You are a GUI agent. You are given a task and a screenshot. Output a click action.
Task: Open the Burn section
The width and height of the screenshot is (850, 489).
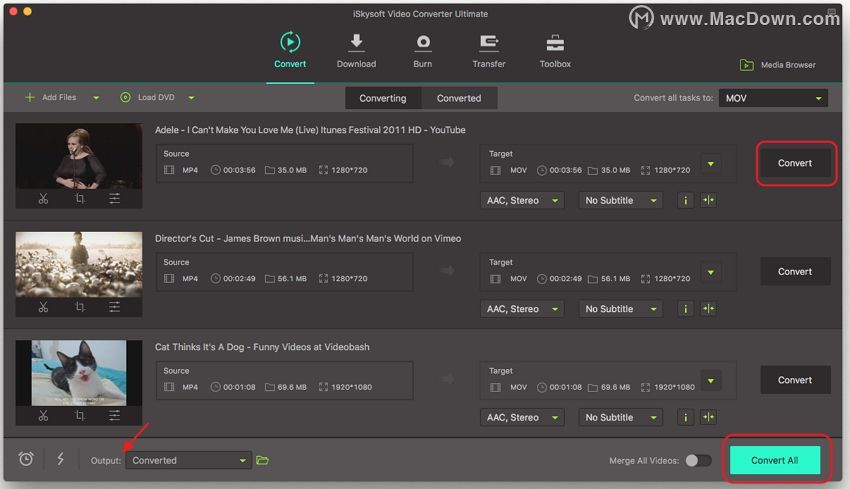(x=423, y=50)
